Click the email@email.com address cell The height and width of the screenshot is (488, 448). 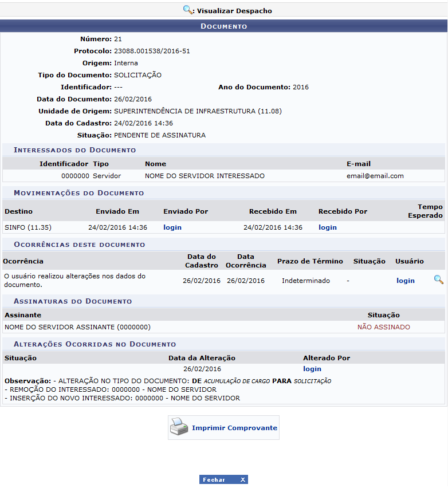375,176
